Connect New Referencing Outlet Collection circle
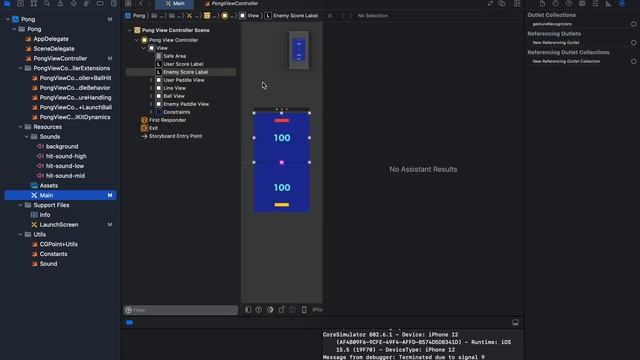 pyautogui.click(x=633, y=62)
